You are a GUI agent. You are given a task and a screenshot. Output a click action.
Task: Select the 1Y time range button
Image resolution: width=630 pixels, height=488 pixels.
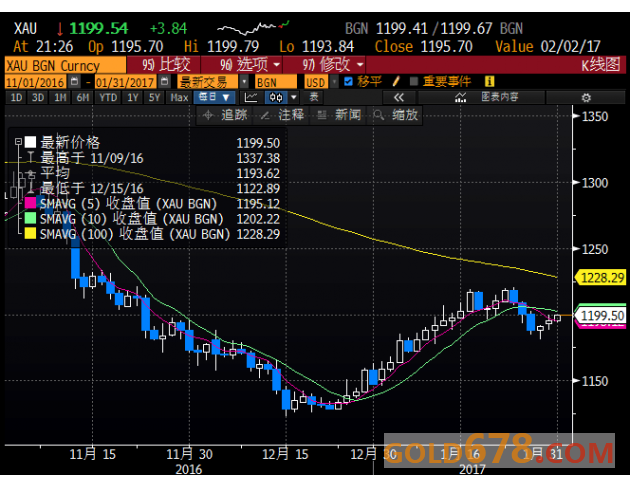click(x=133, y=98)
